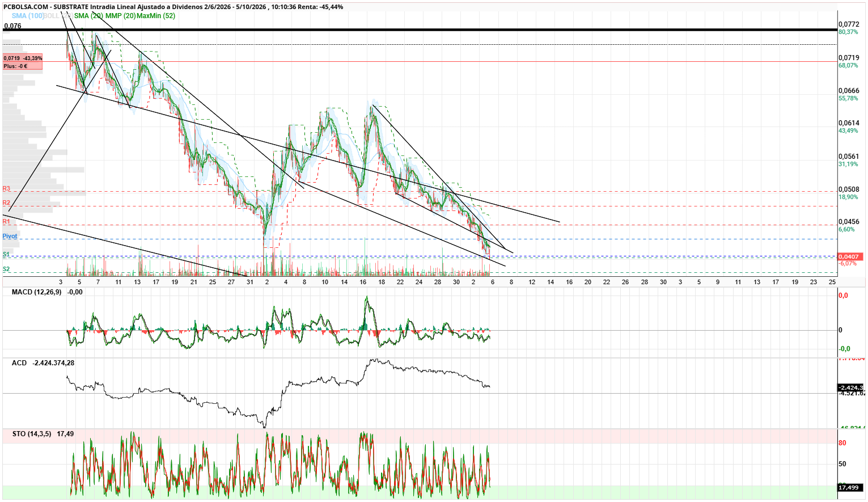Click the black '-2.424.3' ACD axis tag

tap(850, 388)
